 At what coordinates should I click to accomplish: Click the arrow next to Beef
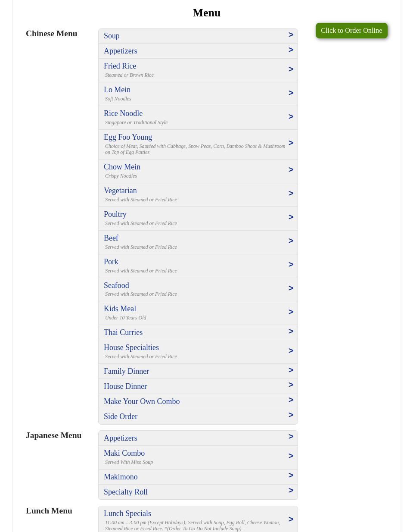point(291,241)
